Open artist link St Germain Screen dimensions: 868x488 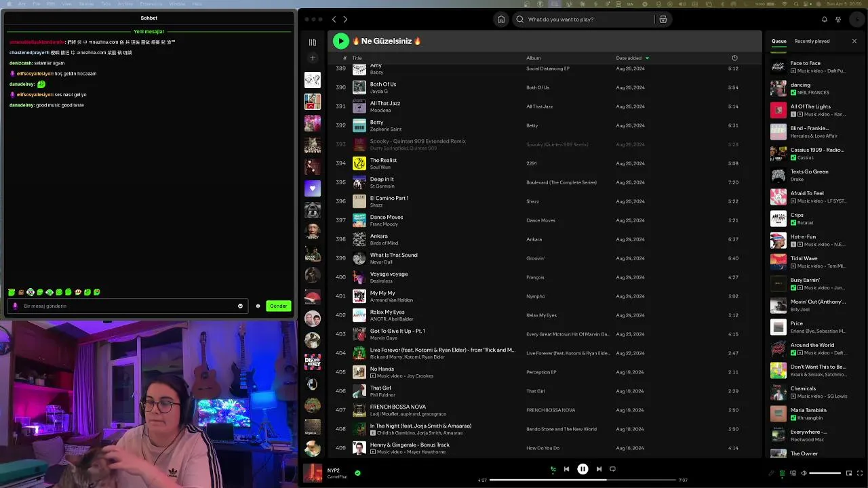point(382,186)
